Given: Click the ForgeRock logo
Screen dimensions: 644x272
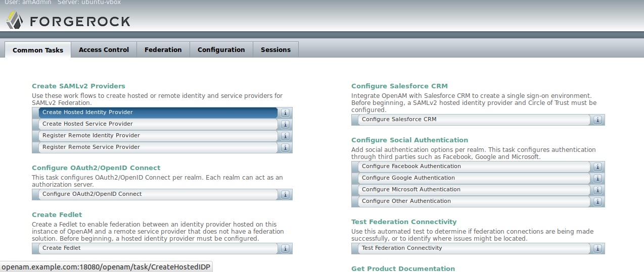Looking at the screenshot, I should click(x=68, y=21).
